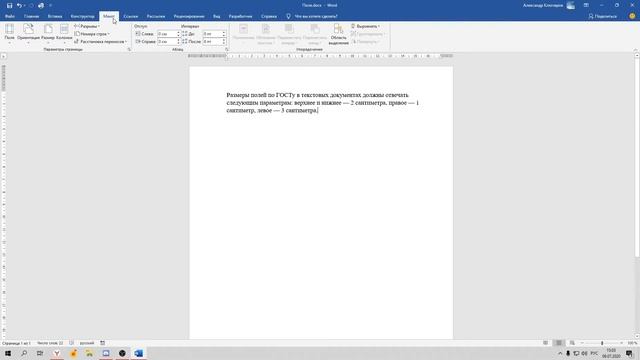Screen dimensions: 640x360
Task: Click the tab selector at ruler corner
Action: [x=4, y=56]
